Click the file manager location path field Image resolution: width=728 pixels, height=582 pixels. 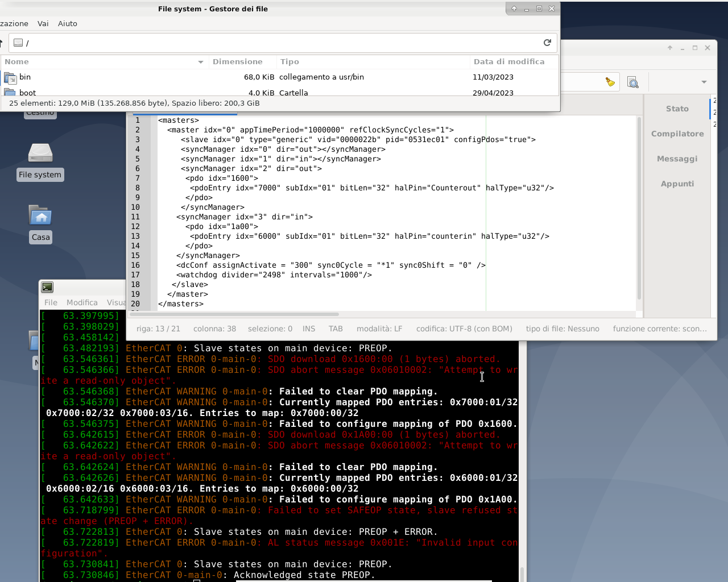(282, 43)
